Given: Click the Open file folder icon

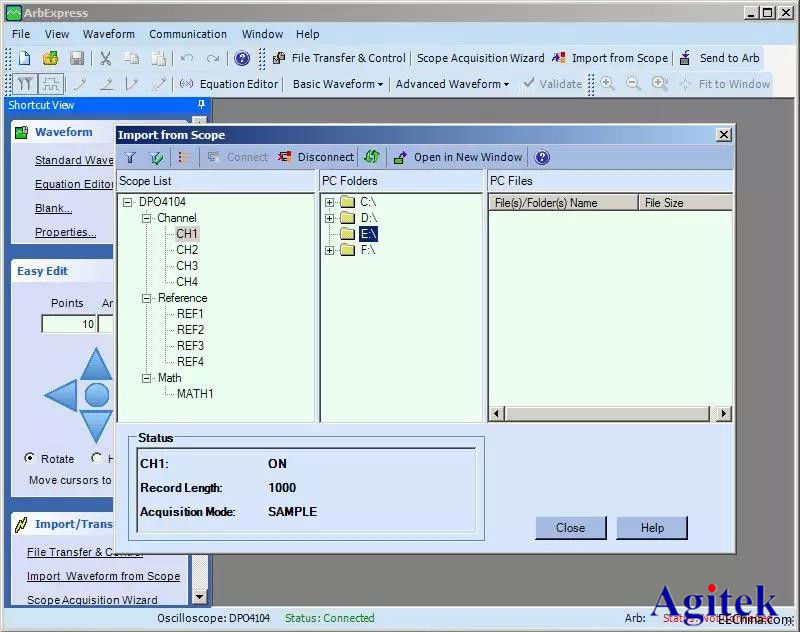Looking at the screenshot, I should point(51,58).
